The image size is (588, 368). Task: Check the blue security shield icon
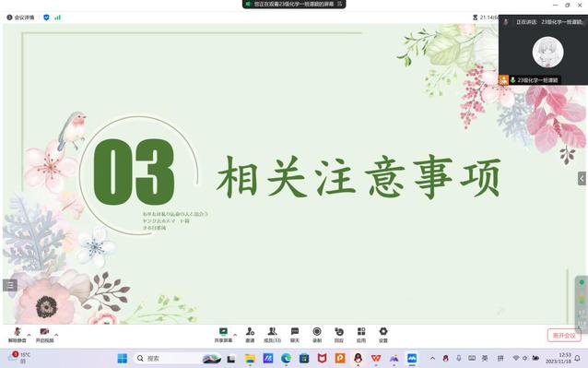46,18
